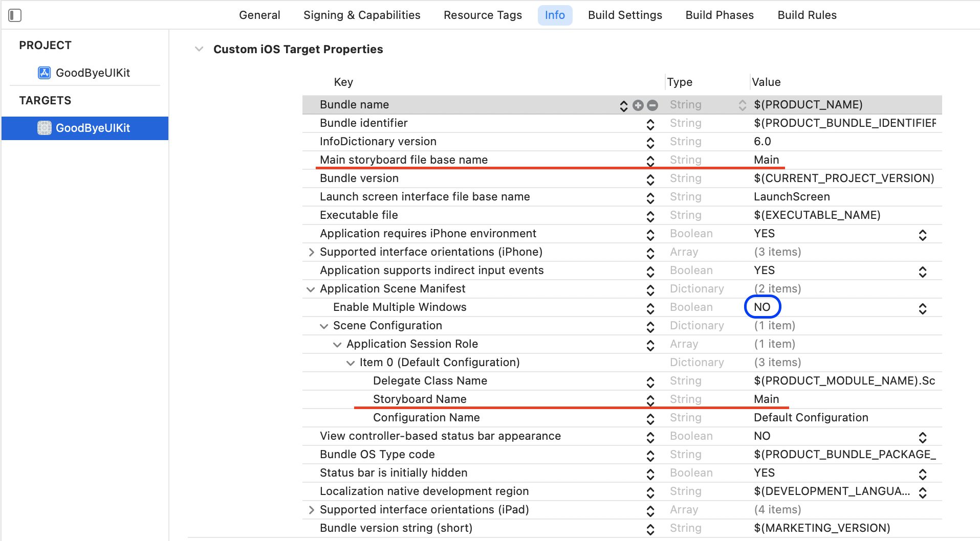Select the Storyboard Name value Main
980x541 pixels.
(x=766, y=399)
